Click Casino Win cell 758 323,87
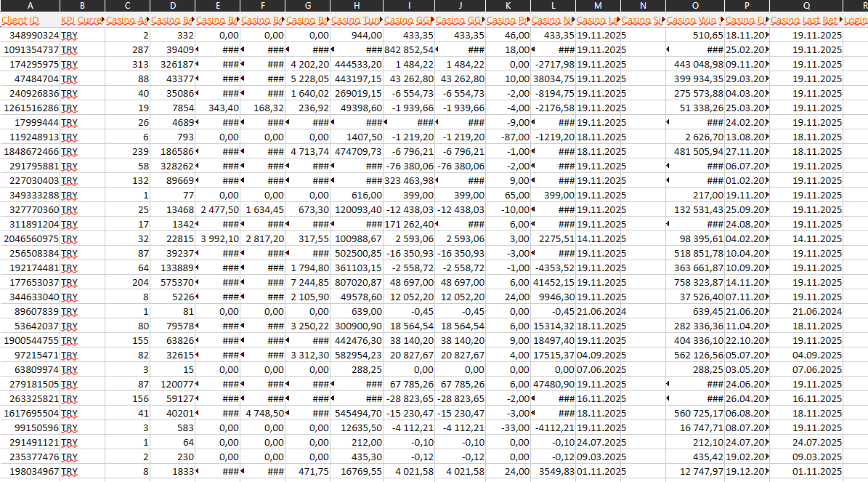The image size is (868, 482). pyautogui.click(x=695, y=282)
